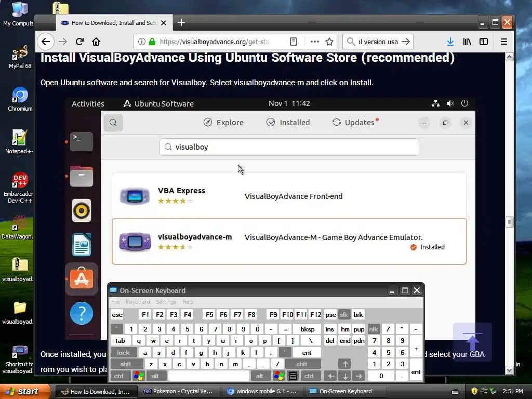The width and height of the screenshot is (532, 399).
Task: Open the Settings menu in On-Screen Keyboard
Action: coord(166,302)
